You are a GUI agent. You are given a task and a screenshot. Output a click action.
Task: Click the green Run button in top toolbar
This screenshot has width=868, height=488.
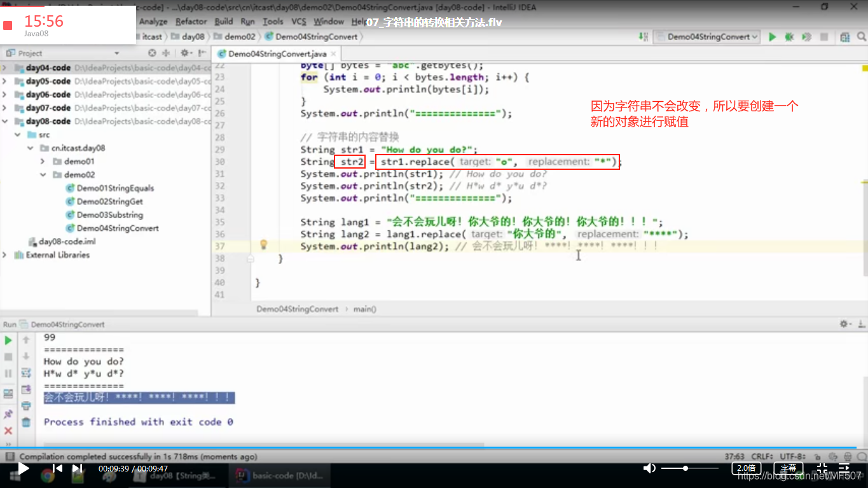pos(772,37)
